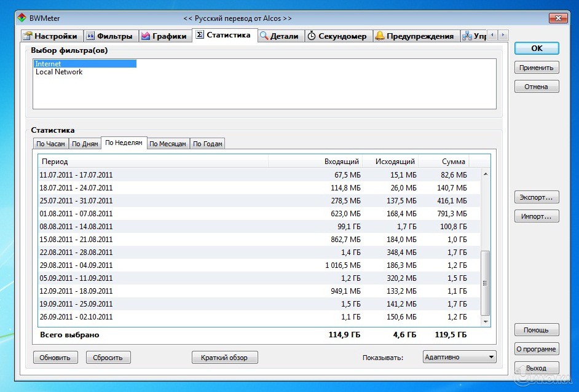This screenshot has width=579, height=392.
Task: Switch to the По Месяцам sub-tab
Action: click(168, 144)
